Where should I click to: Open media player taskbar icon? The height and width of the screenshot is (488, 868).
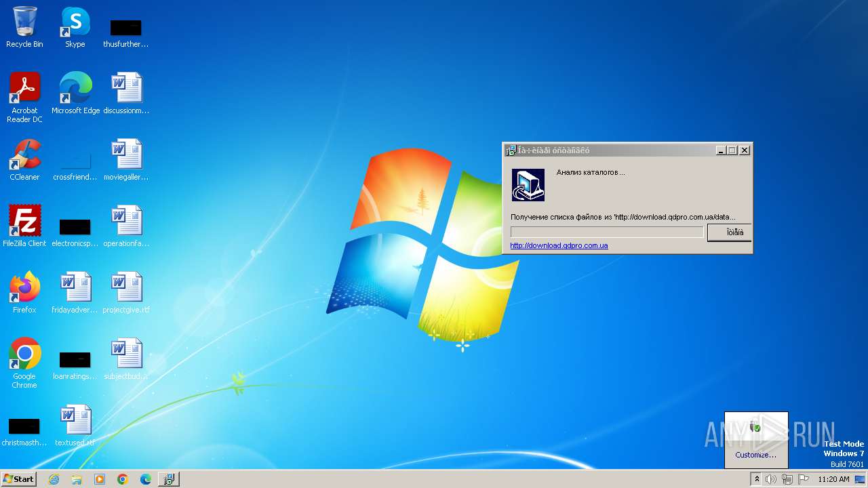point(100,479)
